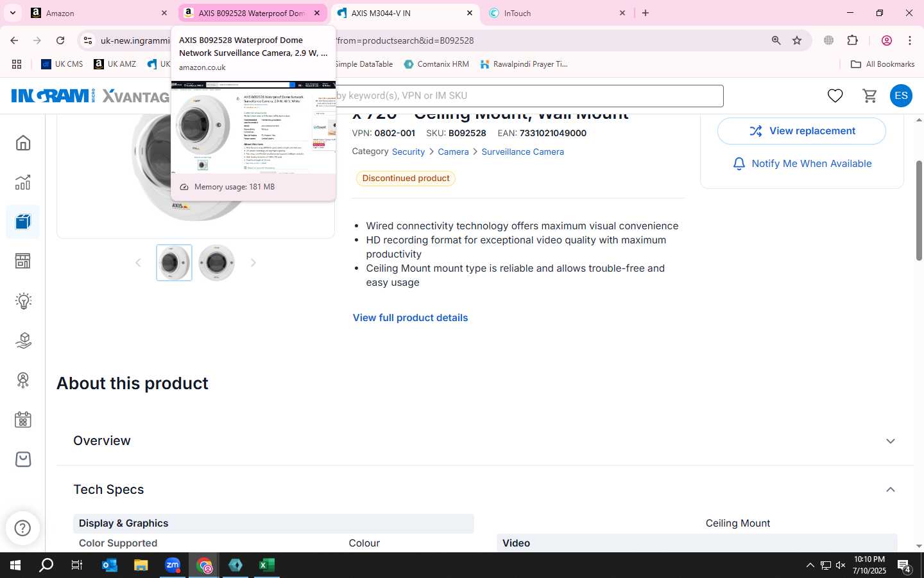924x578 pixels.
Task: Show hidden system tray icons
Action: (810, 565)
